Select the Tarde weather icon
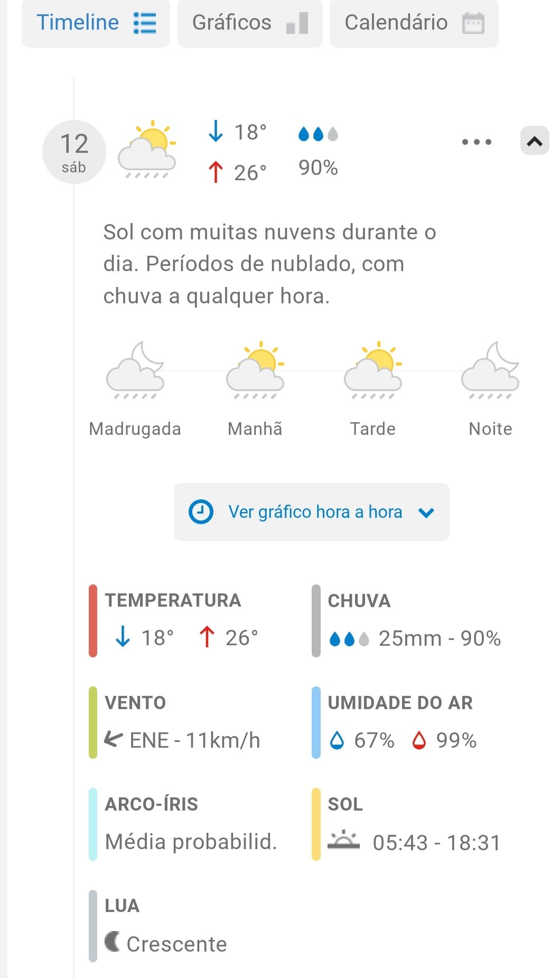The width and height of the screenshot is (560, 978). pos(373,370)
